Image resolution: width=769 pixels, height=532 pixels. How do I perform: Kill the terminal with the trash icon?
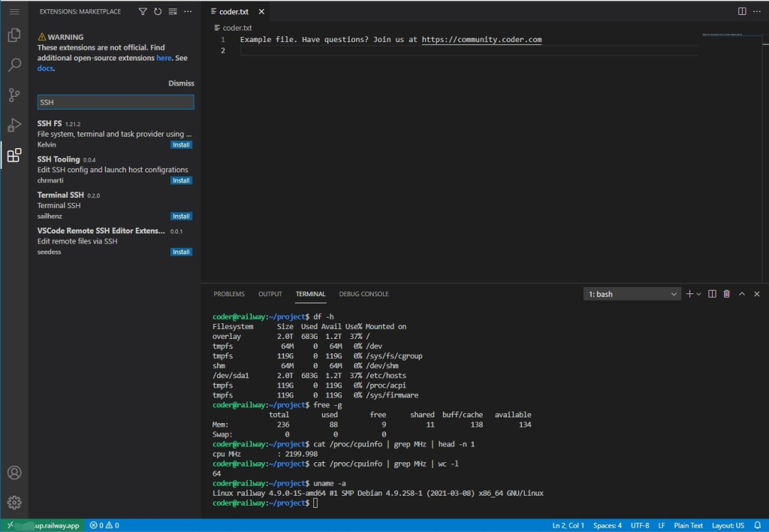pyautogui.click(x=726, y=293)
